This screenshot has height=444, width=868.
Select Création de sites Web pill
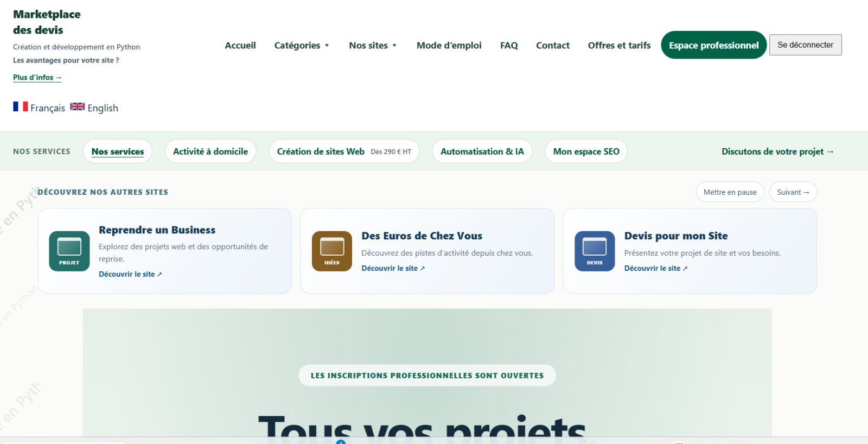[x=344, y=151]
